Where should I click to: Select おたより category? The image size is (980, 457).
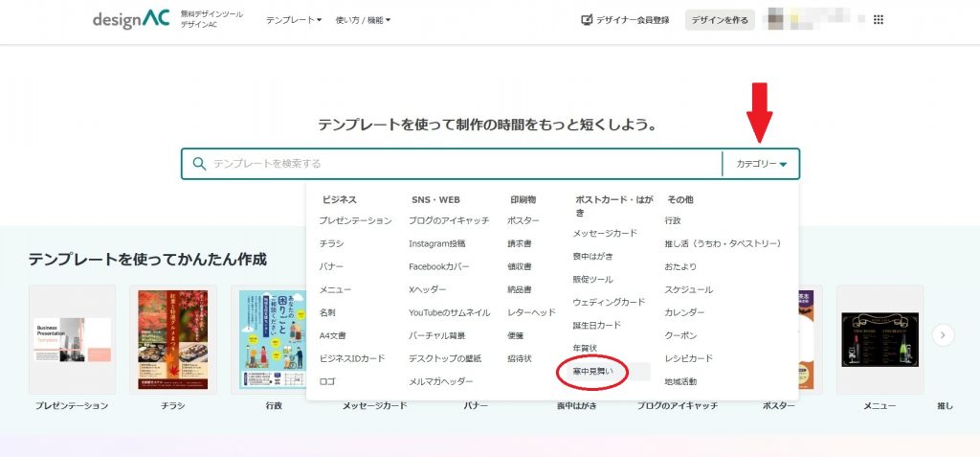(680, 266)
